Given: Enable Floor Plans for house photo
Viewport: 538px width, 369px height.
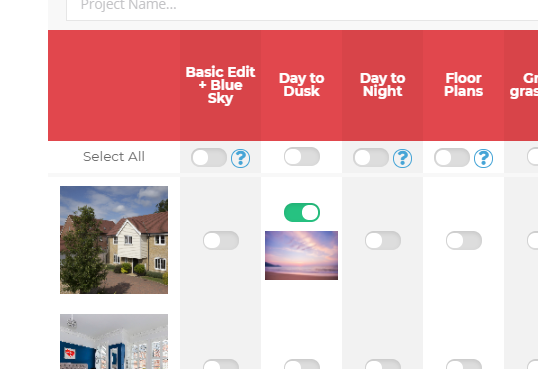Looking at the screenshot, I should tap(464, 241).
